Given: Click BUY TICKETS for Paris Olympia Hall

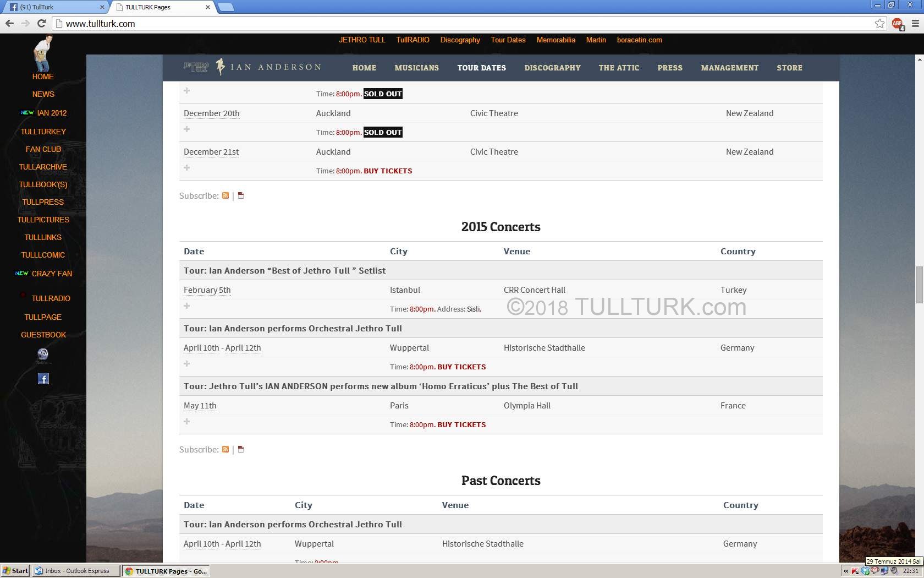Looking at the screenshot, I should (x=461, y=424).
